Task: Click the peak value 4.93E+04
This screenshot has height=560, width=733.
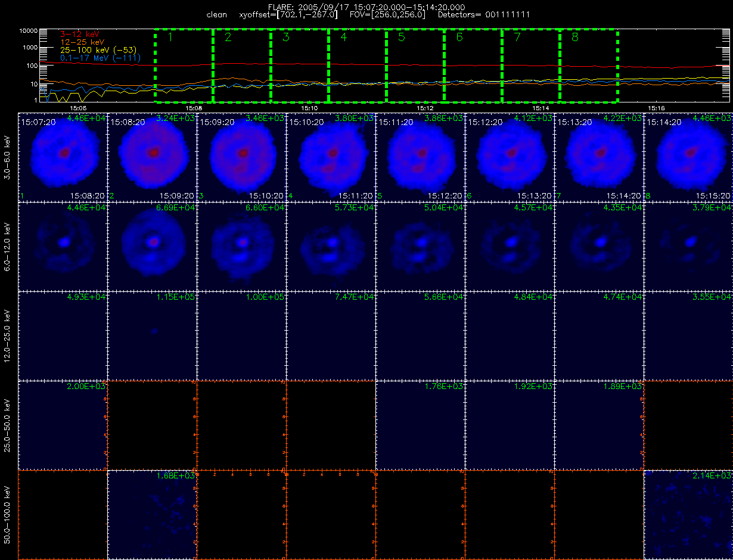Action: [86, 297]
